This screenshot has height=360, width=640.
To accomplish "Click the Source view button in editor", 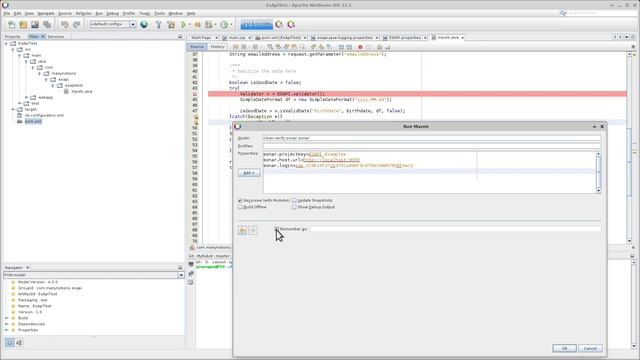I will 197,47.
